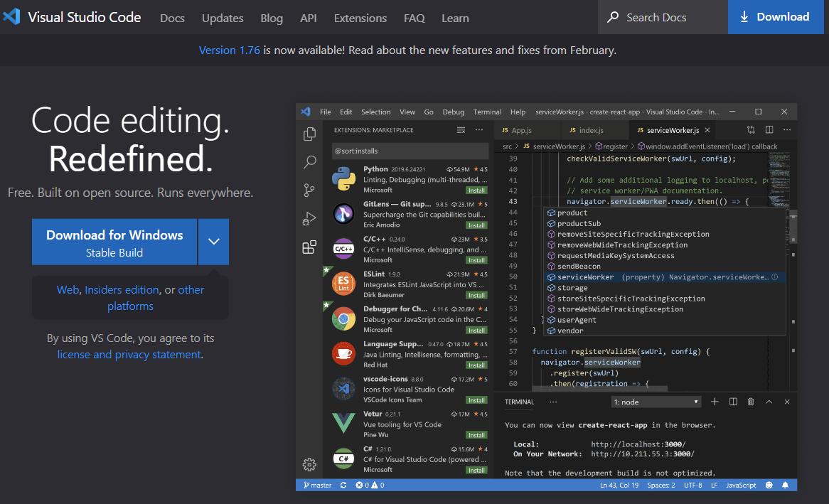Expand the other platforms chevron on Download button
829x504 pixels.
[x=213, y=242]
